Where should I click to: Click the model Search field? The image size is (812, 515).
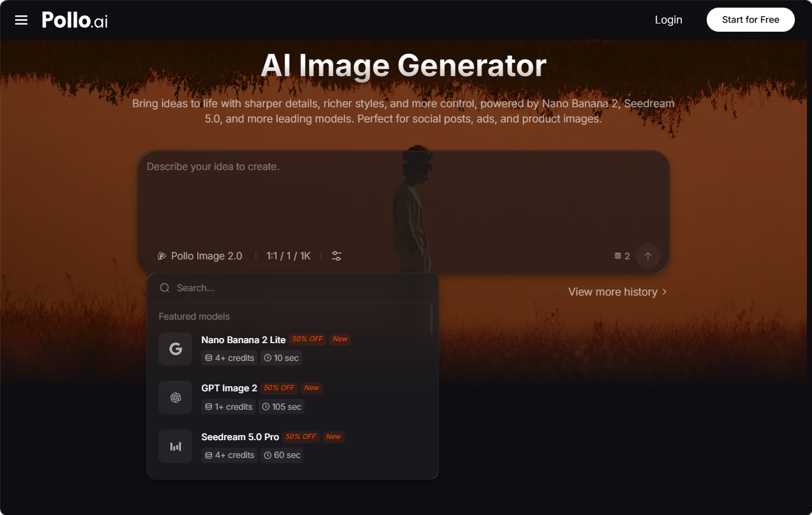click(292, 288)
